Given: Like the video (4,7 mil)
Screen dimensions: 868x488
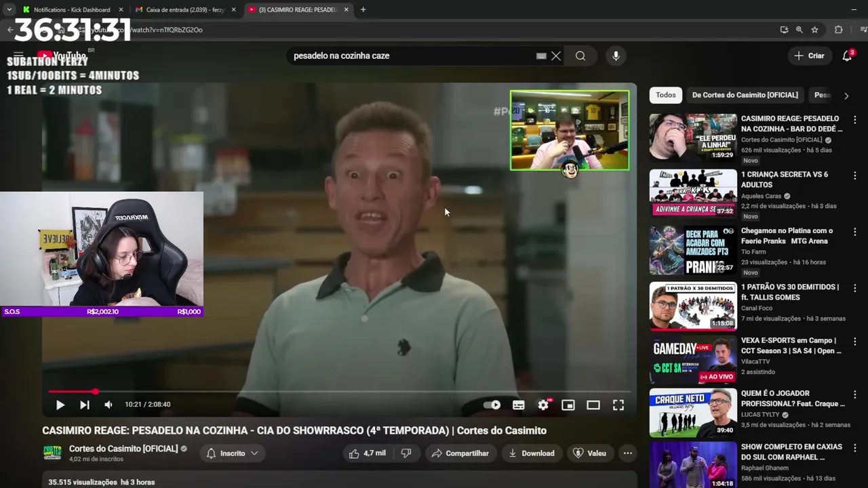Looking at the screenshot, I should pyautogui.click(x=367, y=453).
